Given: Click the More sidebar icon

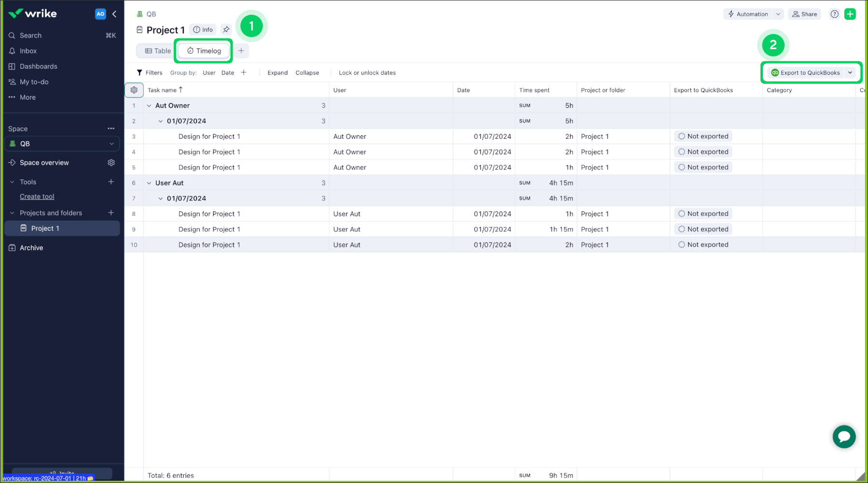Looking at the screenshot, I should pos(27,97).
